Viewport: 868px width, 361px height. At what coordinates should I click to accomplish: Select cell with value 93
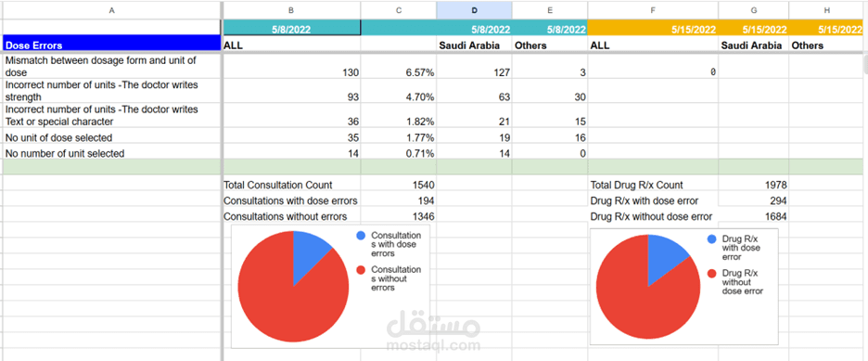tap(292, 91)
